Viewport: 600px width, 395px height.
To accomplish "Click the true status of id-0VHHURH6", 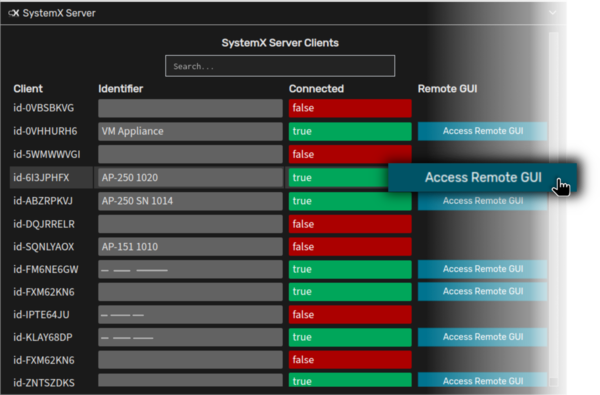I will point(350,131).
